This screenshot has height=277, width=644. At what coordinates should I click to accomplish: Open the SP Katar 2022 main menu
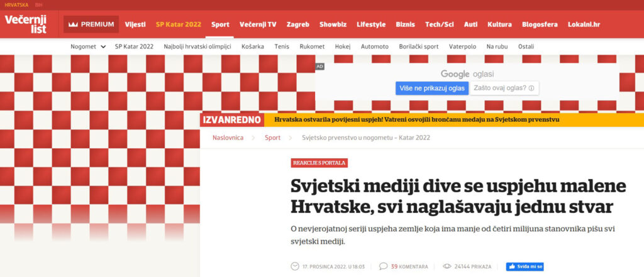tap(178, 24)
